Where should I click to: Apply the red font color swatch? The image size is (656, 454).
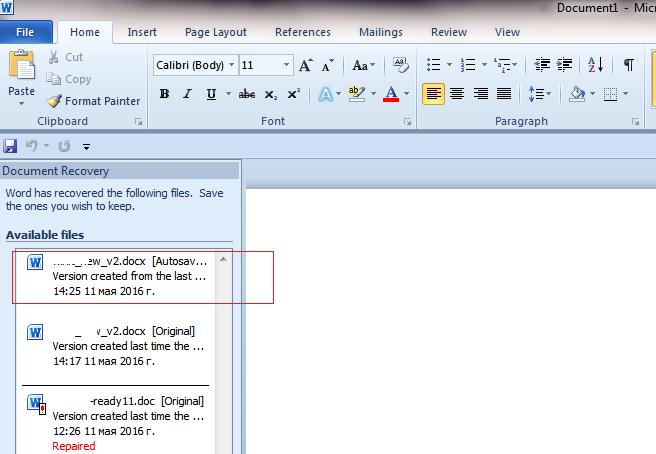(x=390, y=95)
